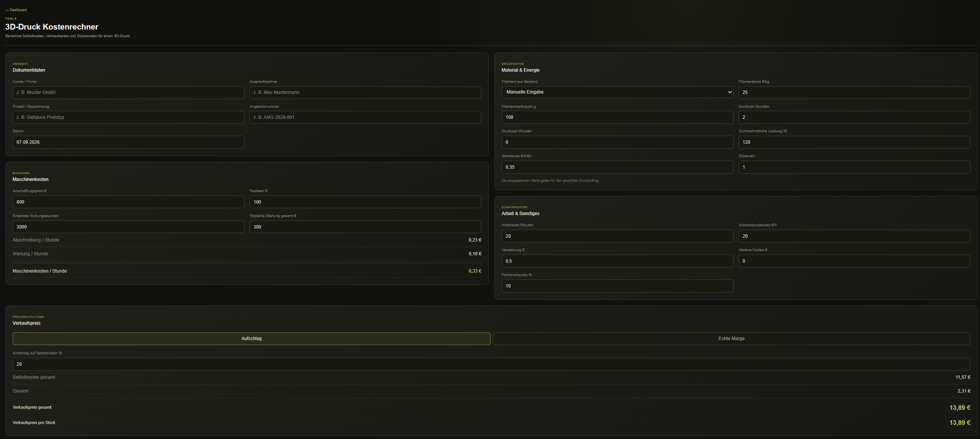Click the Verkaufspreis gesamt amount
Screen dimensions: 980x439
pos(960,408)
